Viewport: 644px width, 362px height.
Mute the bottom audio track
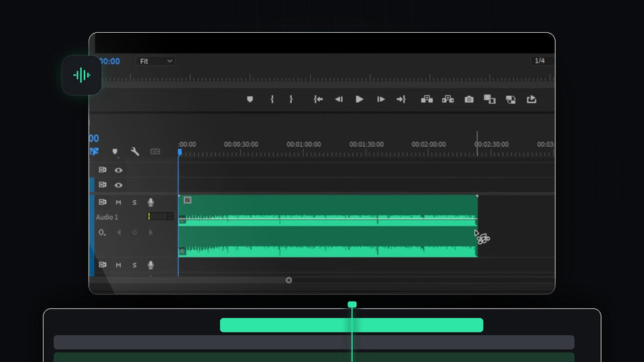(118, 265)
